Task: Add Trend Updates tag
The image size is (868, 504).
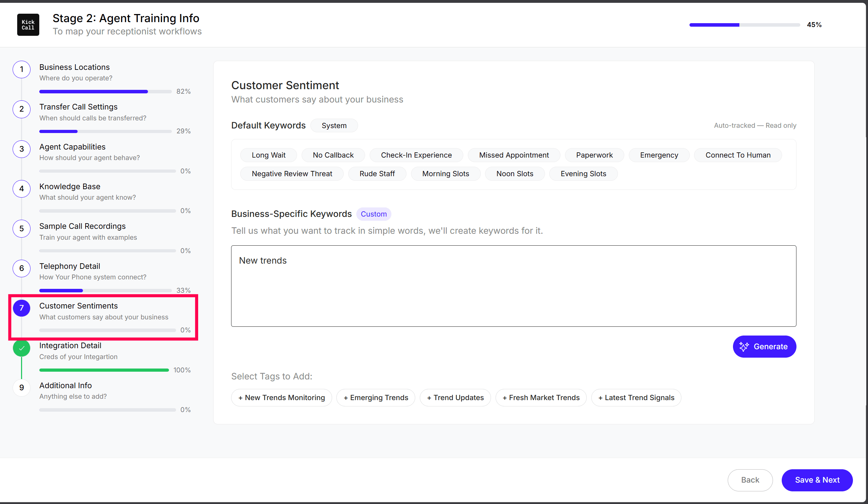Action: [x=455, y=398]
